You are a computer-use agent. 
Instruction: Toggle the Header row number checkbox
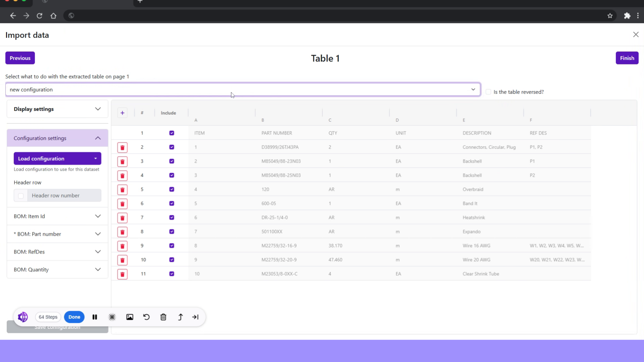click(x=20, y=195)
